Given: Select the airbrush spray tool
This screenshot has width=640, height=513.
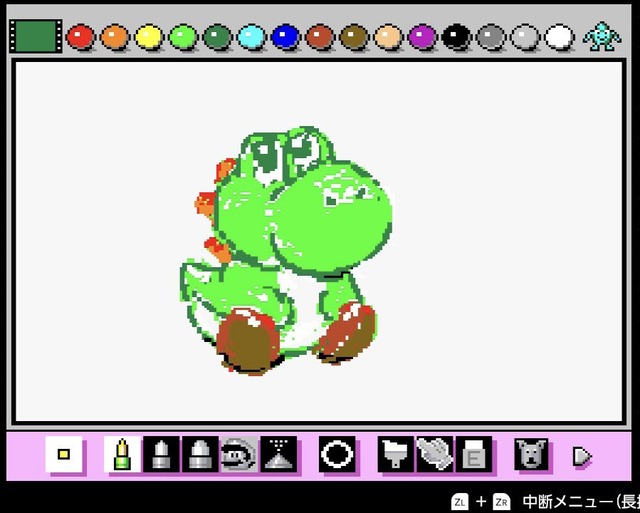Looking at the screenshot, I should tap(279, 454).
